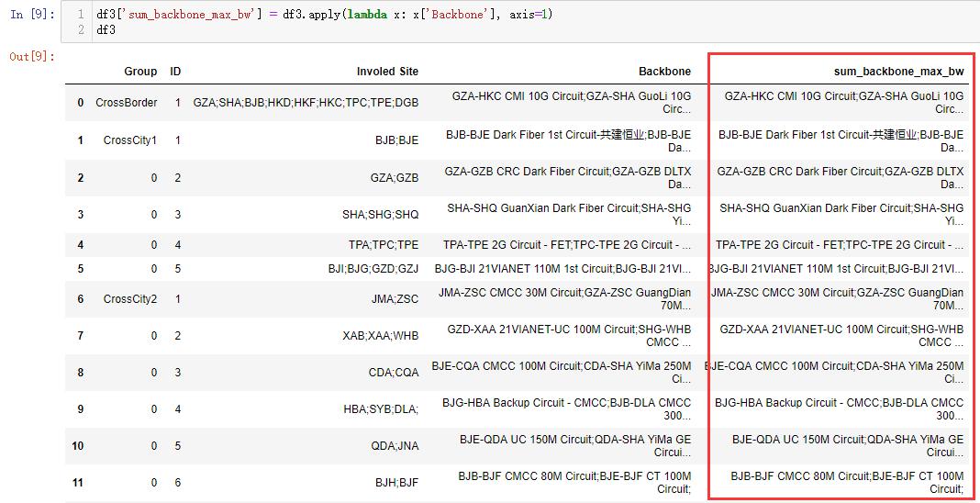The image size is (980, 503).
Task: Click sum_backbone_max_bw cell for GZA-HKC CMI 10G
Action: click(844, 103)
